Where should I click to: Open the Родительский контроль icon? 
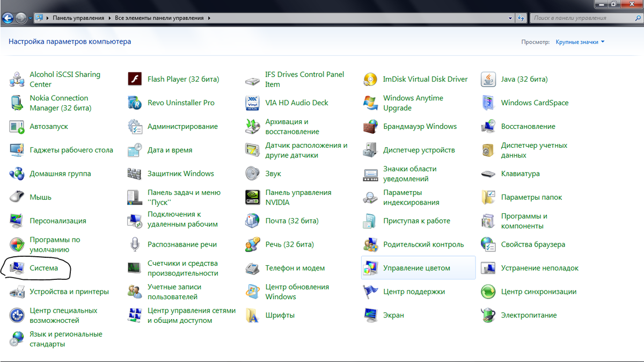pos(370,244)
